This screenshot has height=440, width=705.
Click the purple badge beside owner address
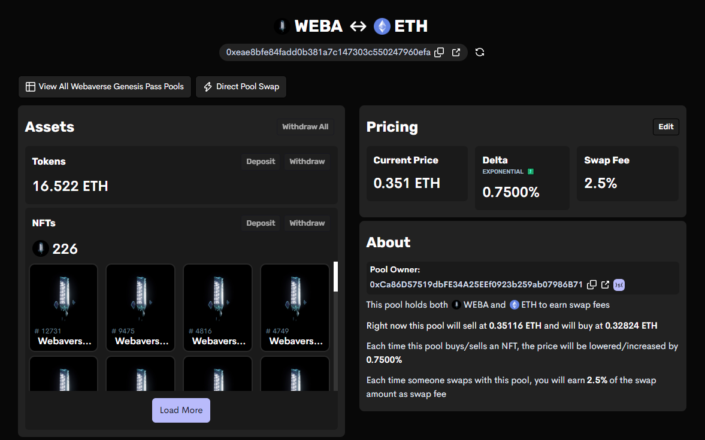(x=619, y=285)
